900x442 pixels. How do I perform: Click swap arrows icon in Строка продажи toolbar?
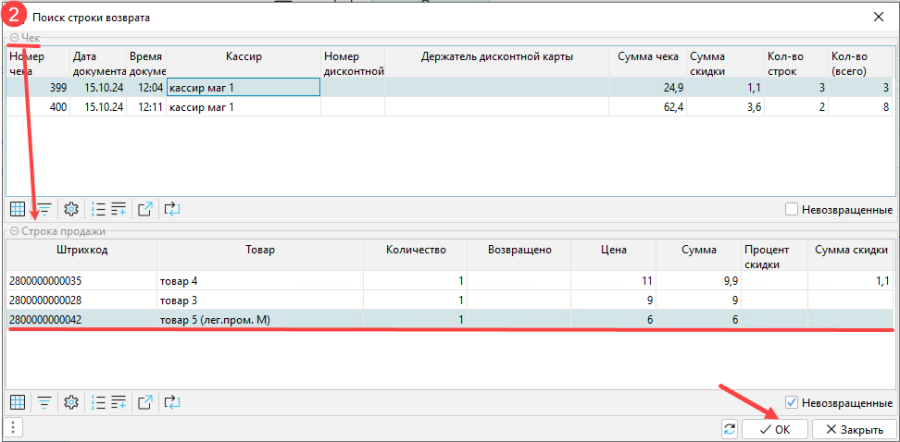(171, 402)
